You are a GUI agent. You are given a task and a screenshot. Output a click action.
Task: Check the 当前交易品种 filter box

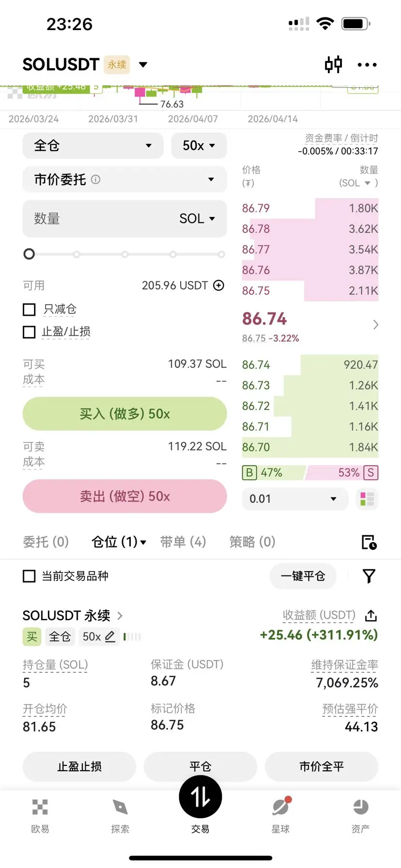(x=29, y=576)
